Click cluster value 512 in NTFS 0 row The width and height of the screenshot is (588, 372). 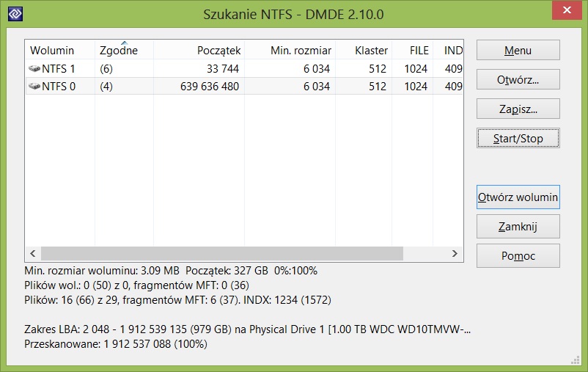tap(378, 87)
